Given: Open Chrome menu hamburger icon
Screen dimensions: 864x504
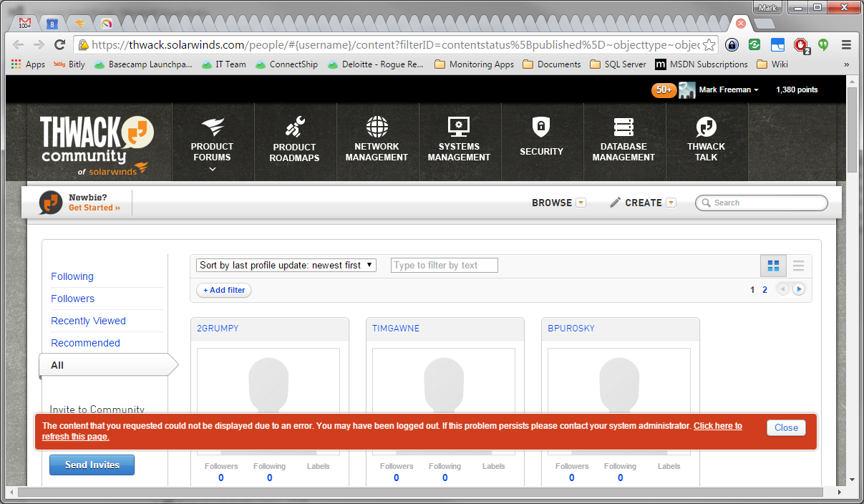Looking at the screenshot, I should coord(846,44).
